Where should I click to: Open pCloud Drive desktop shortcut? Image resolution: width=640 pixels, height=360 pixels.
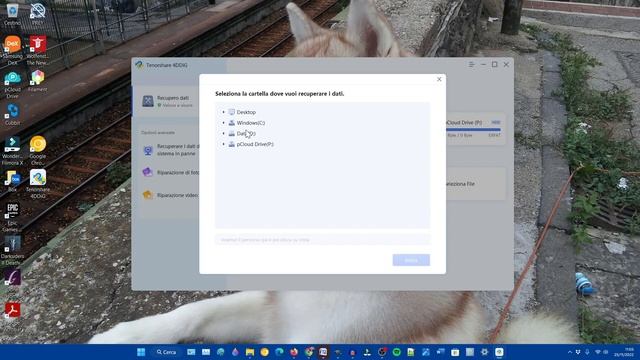coord(12,85)
